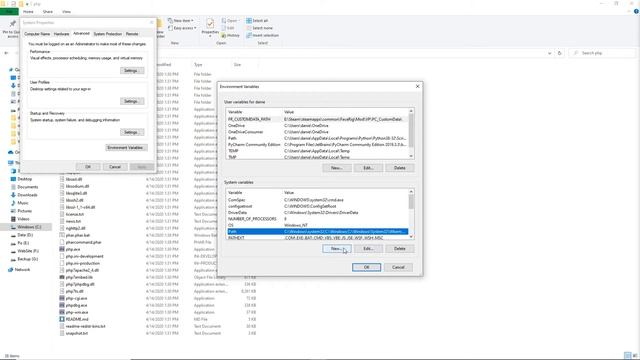Open the address bar history dropdown

[x=549, y=53]
